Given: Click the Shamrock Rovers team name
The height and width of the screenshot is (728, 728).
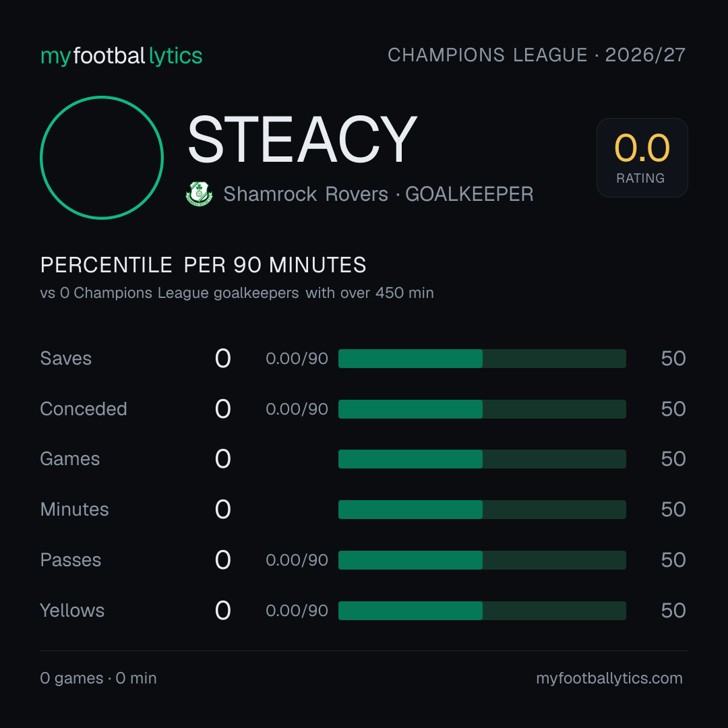Looking at the screenshot, I should click(x=305, y=194).
